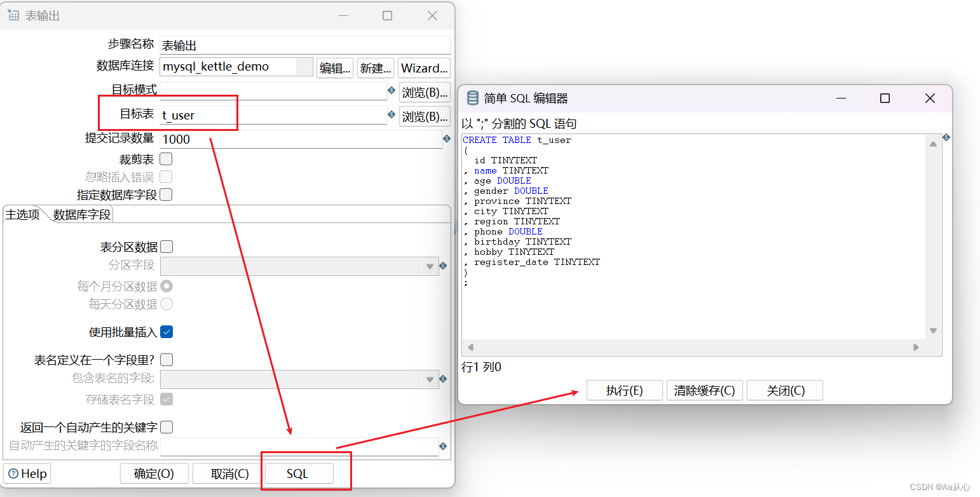980x497 pixels.
Task: Switch to the 数据库字段 tab
Action: 81,214
